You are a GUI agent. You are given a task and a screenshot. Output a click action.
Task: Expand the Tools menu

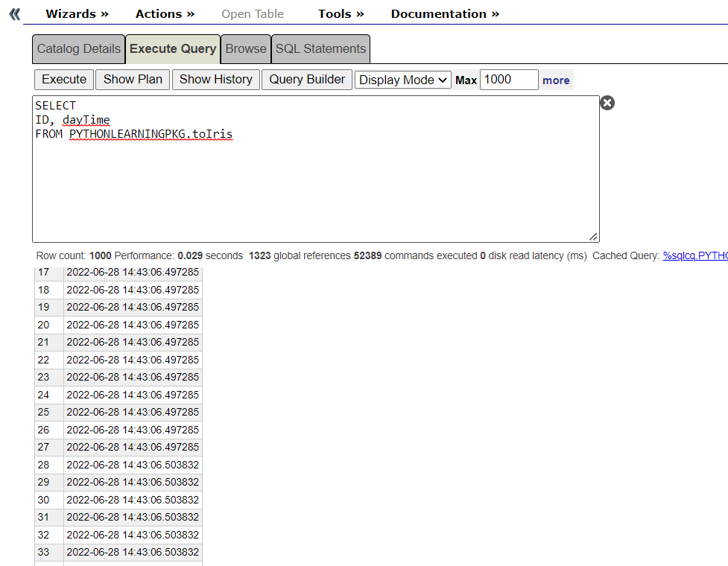(341, 14)
